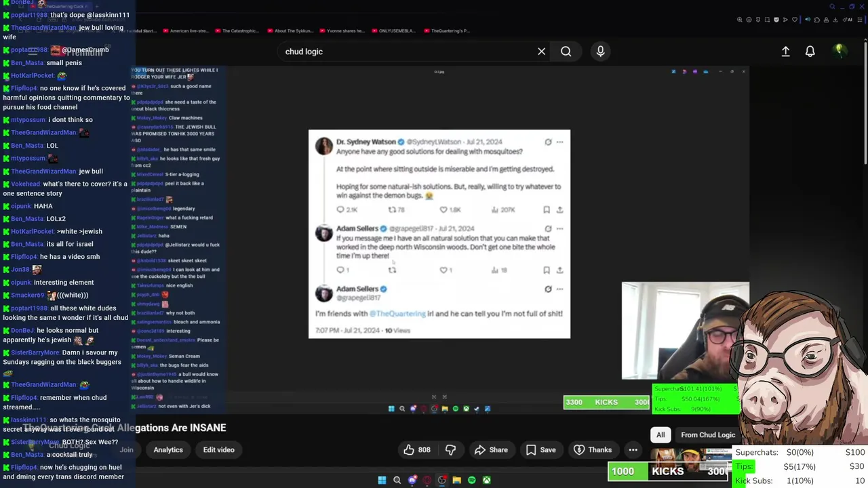The image size is (868, 488).
Task: Open taskbar Search magnifier at the bottom
Action: (x=397, y=480)
